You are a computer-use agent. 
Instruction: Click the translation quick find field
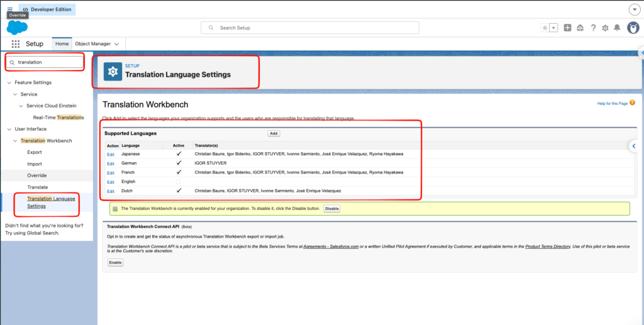pos(45,62)
